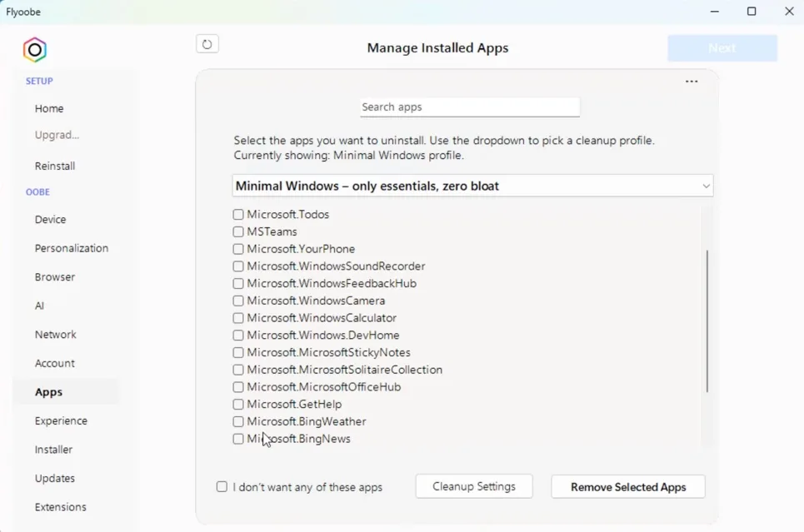Enable 'I don't want any of these apps'
The width and height of the screenshot is (804, 532).
[221, 486]
